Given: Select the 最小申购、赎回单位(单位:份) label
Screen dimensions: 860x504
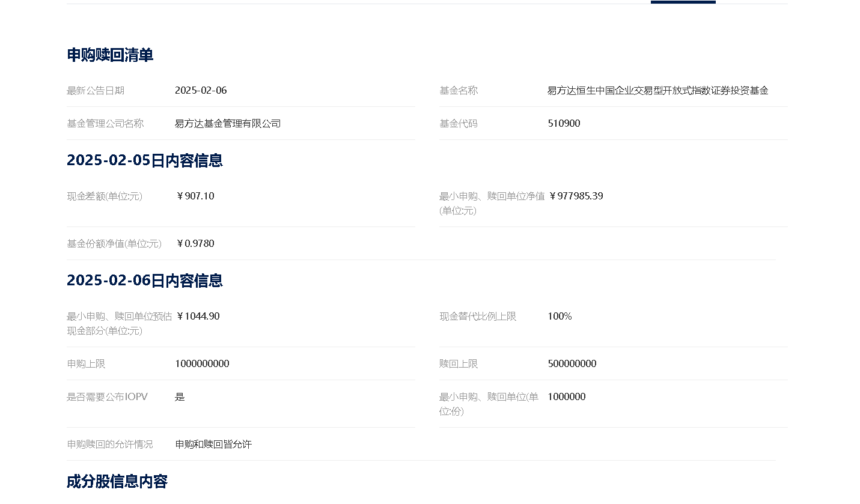Looking at the screenshot, I should [x=489, y=404].
